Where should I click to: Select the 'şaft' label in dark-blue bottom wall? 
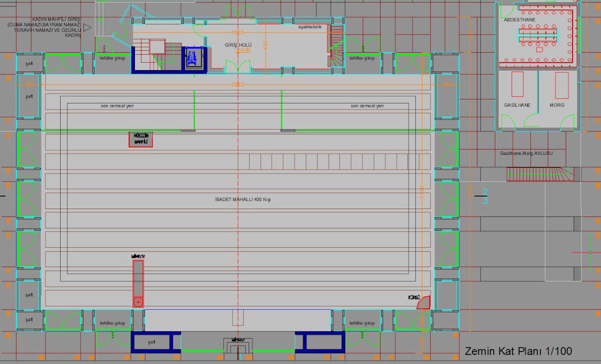tap(152, 343)
